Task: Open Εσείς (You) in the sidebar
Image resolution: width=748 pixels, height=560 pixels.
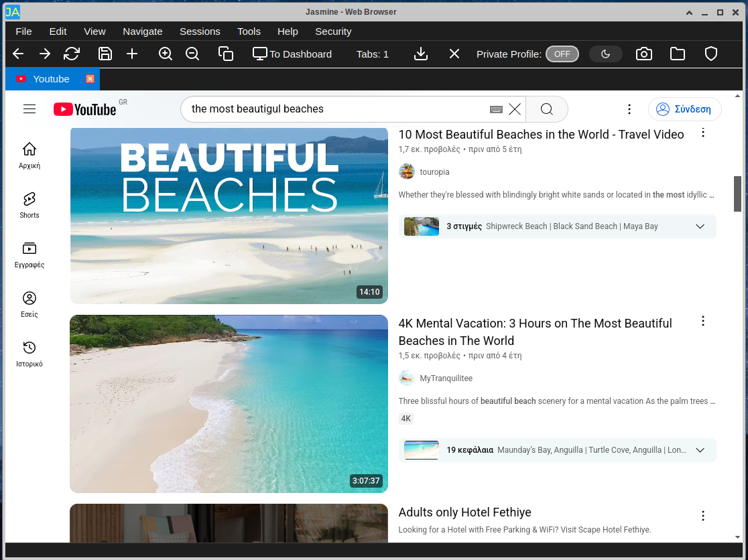Action: coord(29,305)
